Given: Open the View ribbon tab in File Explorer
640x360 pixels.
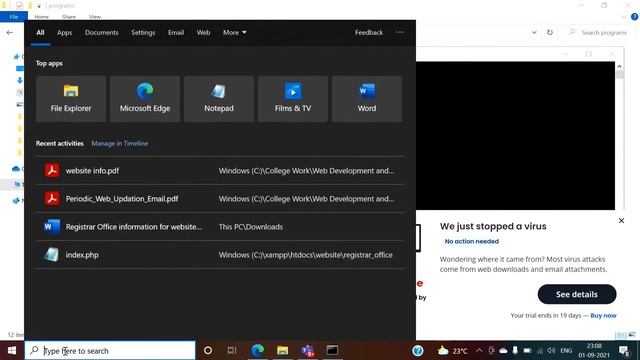Looking at the screenshot, I should (x=95, y=17).
